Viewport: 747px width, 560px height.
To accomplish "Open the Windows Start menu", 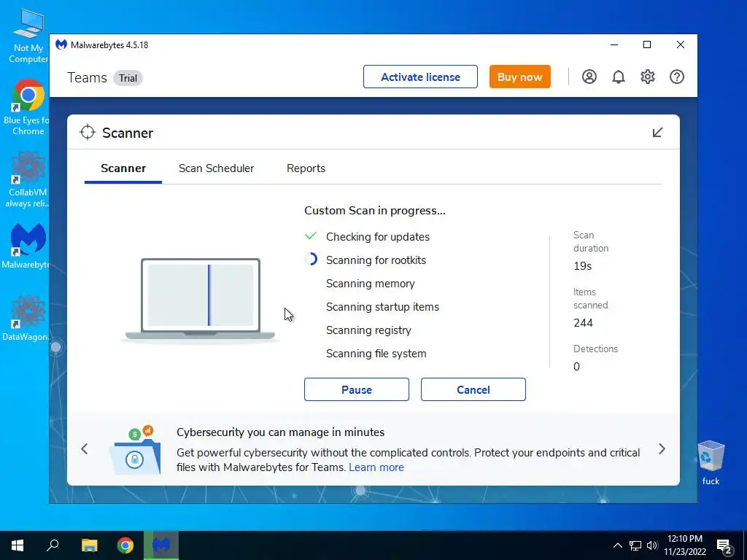I will (18, 545).
